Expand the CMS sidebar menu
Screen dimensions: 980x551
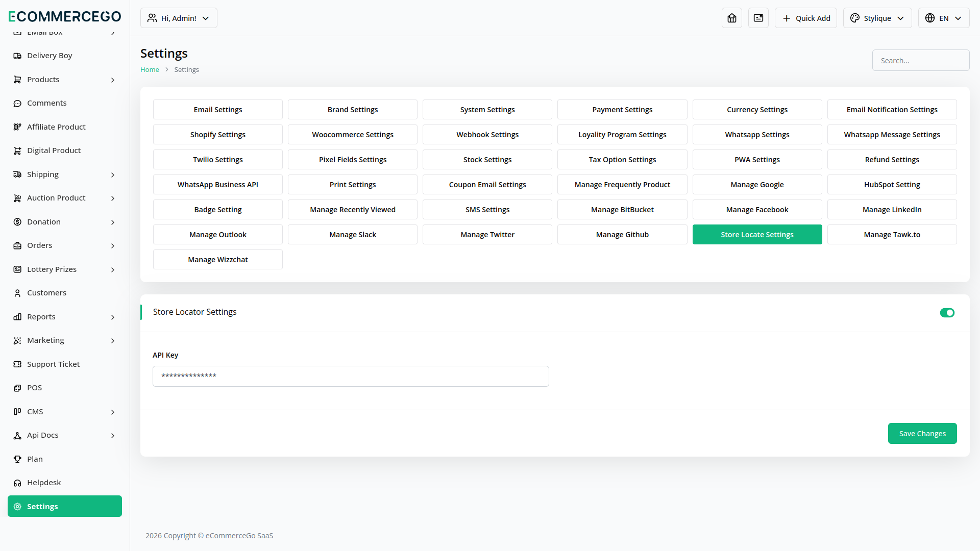point(65,412)
